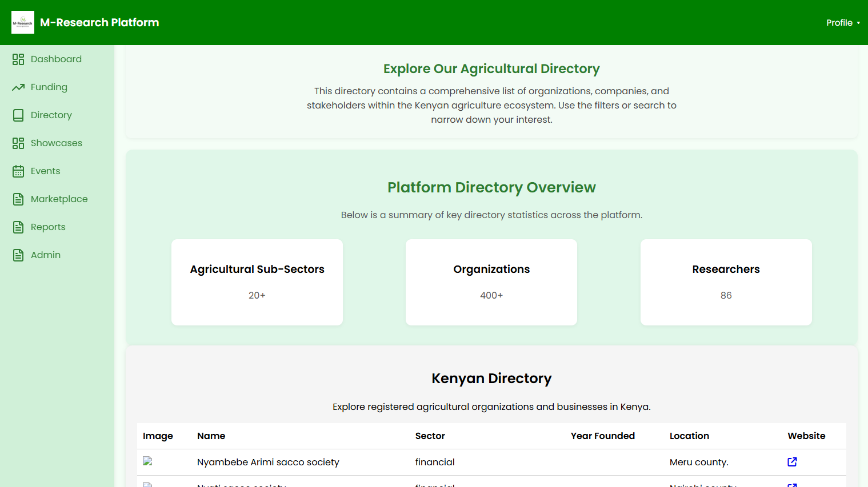Click the M-Research logo in the header
The width and height of the screenshot is (868, 487).
click(23, 22)
